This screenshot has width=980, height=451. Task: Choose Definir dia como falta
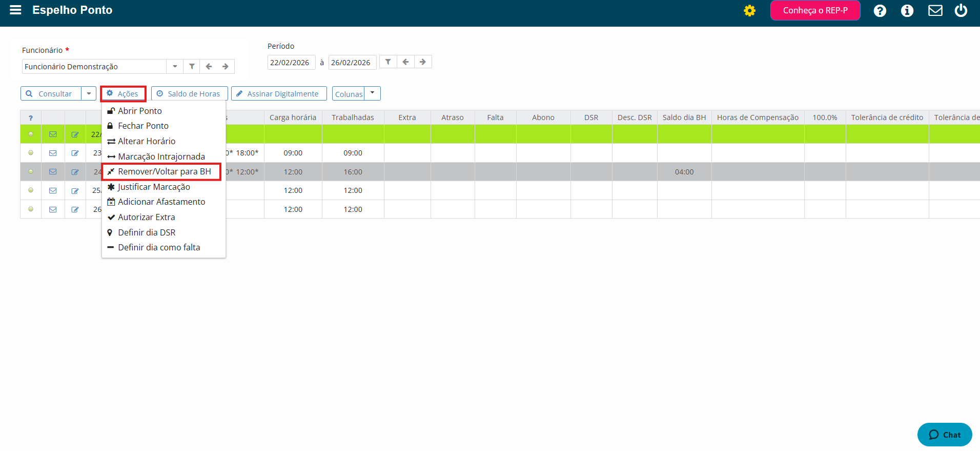coord(164,247)
